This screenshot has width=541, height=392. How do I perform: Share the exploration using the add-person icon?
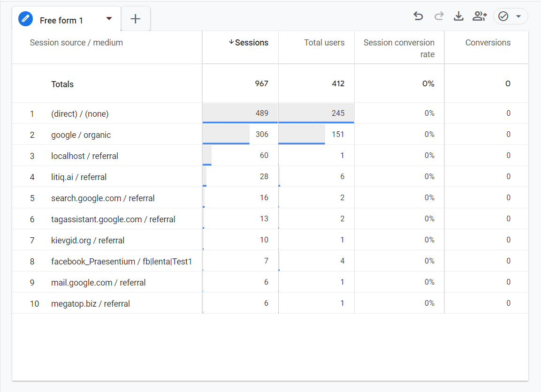tap(480, 15)
